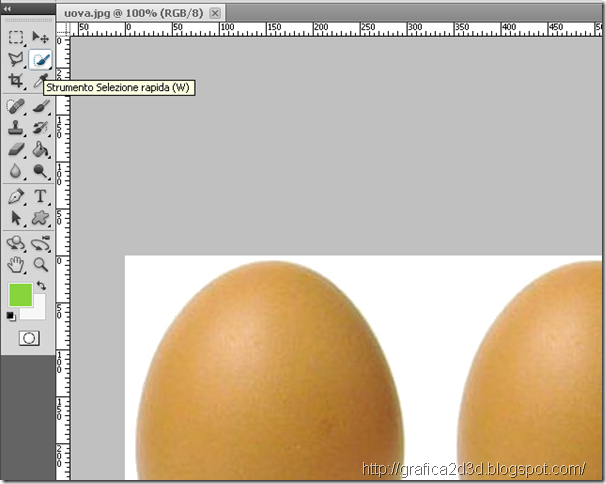Screen dimensions: 606x484
Task: Select the 3D Rotate tool
Action: pos(16,244)
